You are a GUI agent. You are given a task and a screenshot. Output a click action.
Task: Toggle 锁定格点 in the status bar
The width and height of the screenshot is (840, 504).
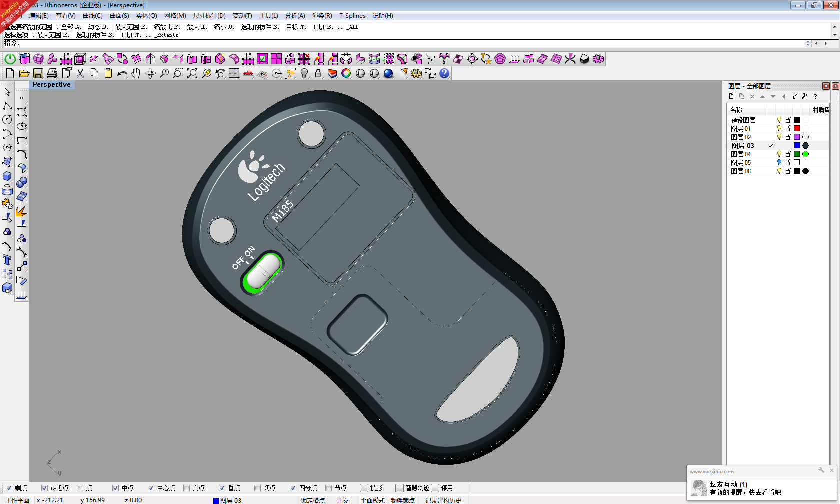point(313,500)
